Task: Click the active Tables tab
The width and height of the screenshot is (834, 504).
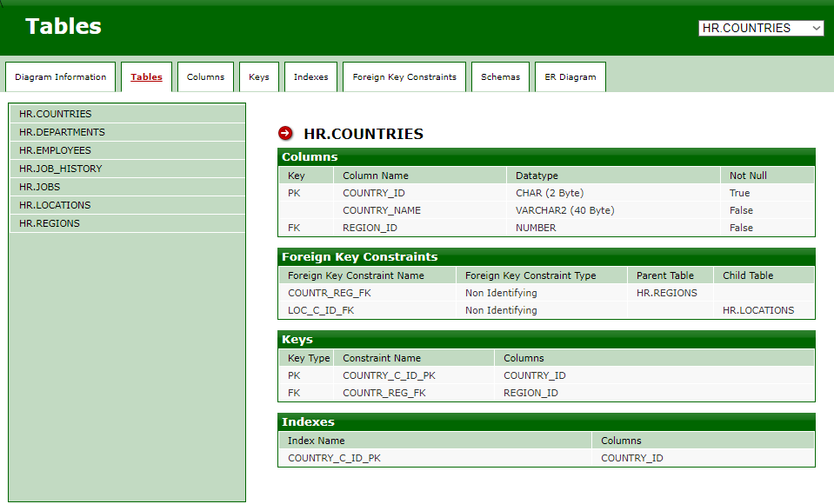Action: click(146, 76)
